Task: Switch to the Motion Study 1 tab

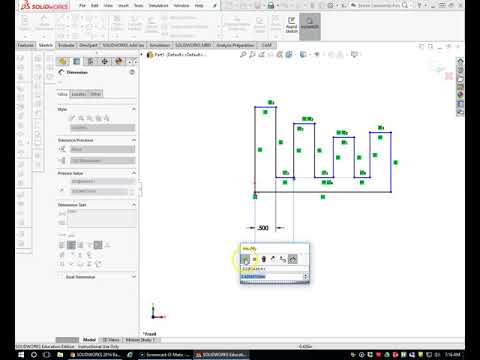Action: [140, 340]
